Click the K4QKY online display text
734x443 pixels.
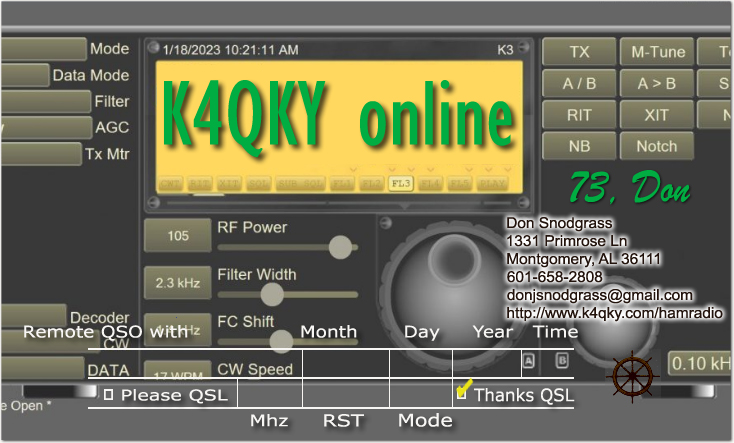tap(338, 117)
